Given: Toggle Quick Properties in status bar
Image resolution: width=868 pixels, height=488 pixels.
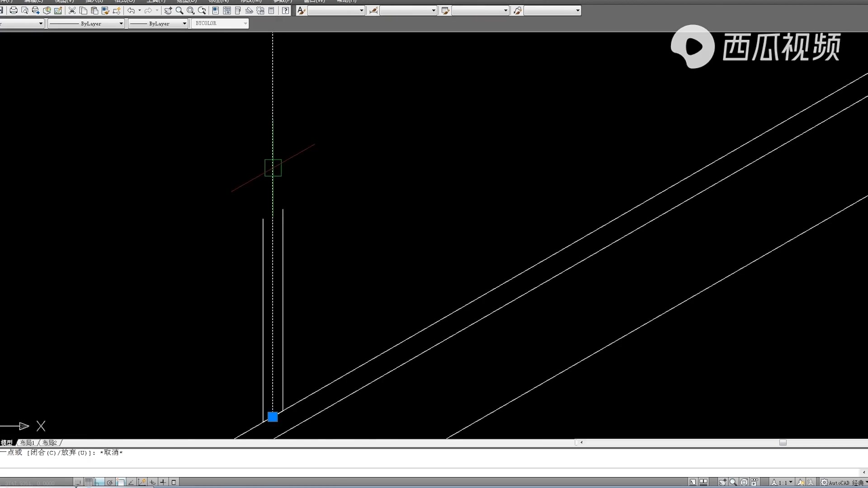Looking at the screenshot, I should click(x=174, y=482).
